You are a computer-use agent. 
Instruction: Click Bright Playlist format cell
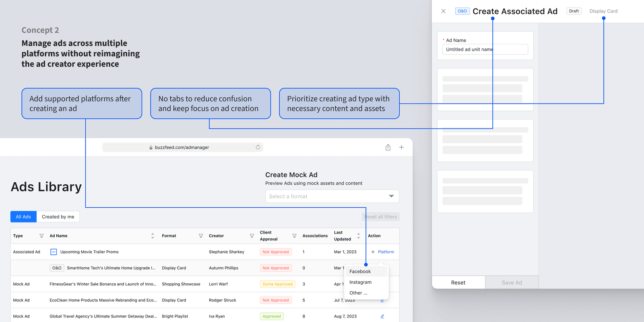[x=175, y=316]
